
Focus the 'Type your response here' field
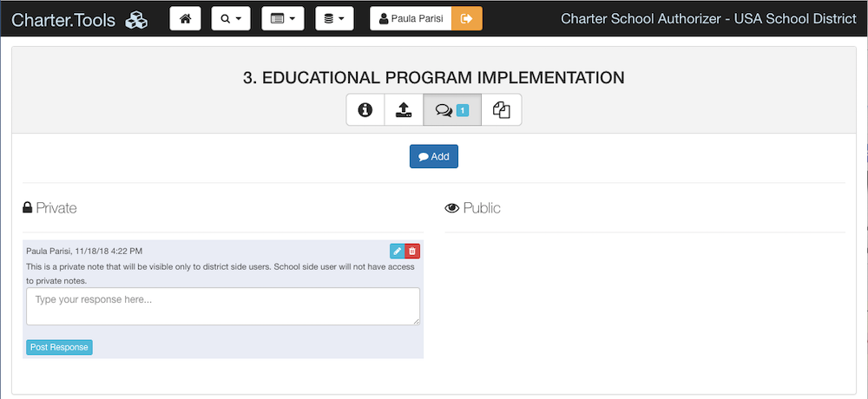click(x=223, y=306)
